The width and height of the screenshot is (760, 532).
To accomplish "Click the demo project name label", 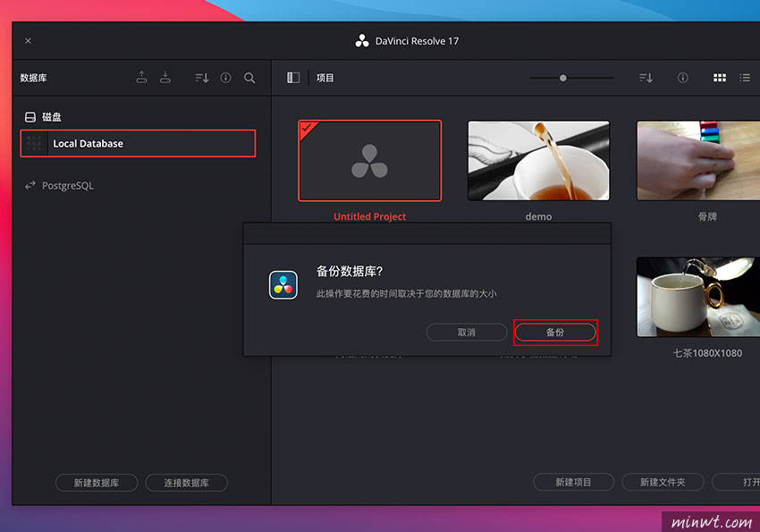I will pyautogui.click(x=538, y=216).
